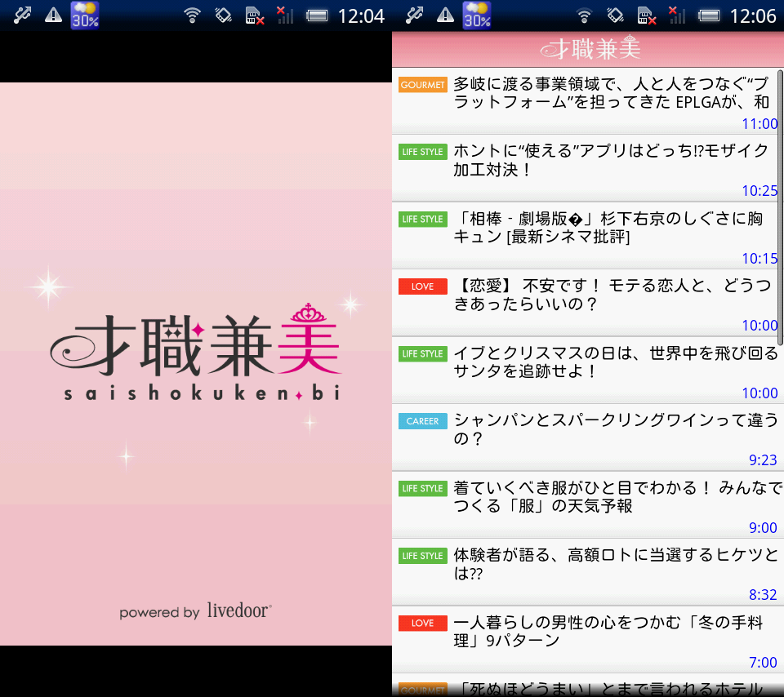This screenshot has height=697, width=784.
Task: Tap the powered by livedoor text
Action: coord(195,611)
